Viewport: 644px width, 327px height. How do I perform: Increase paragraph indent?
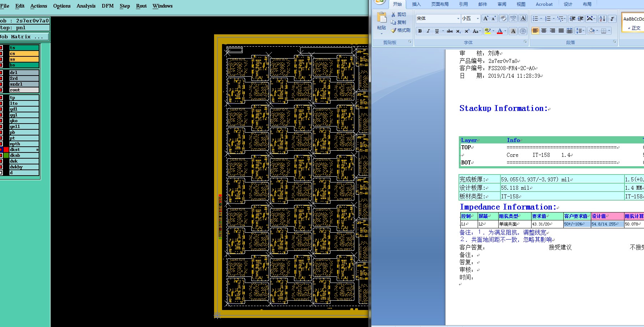pyautogui.click(x=581, y=18)
